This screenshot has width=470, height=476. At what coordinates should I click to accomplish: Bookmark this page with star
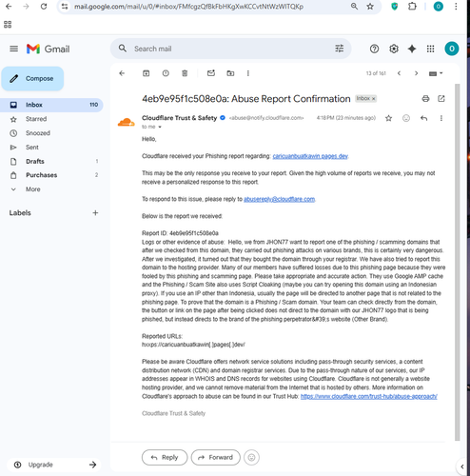click(x=370, y=7)
